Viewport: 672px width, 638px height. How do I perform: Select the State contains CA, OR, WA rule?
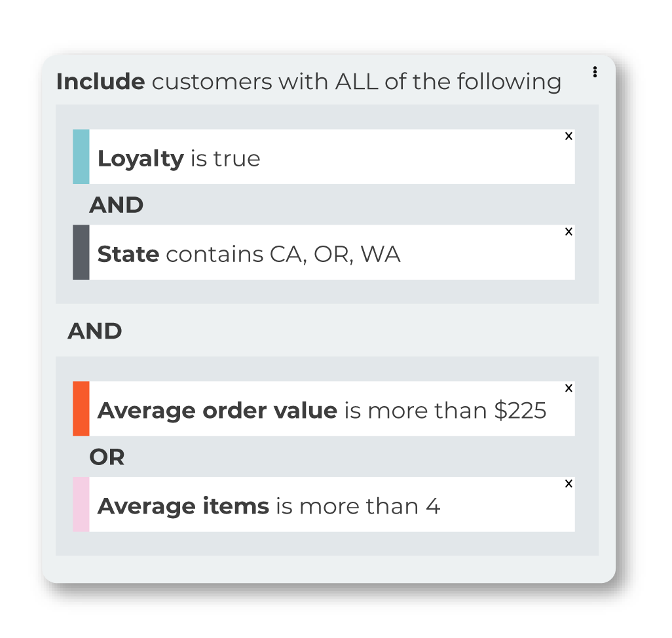[324, 252]
